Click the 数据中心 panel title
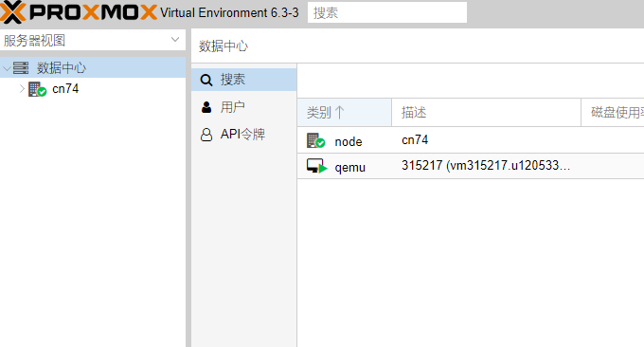The height and width of the screenshot is (347, 644). (x=224, y=46)
